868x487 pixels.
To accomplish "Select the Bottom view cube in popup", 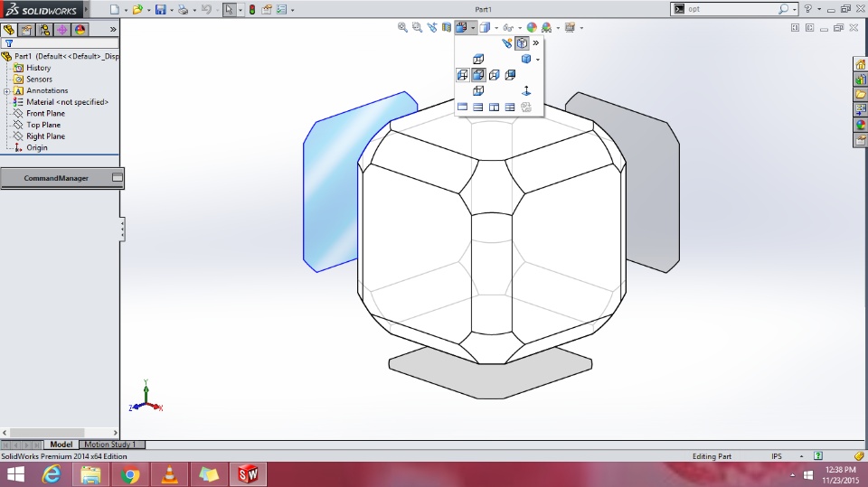I will point(478,90).
